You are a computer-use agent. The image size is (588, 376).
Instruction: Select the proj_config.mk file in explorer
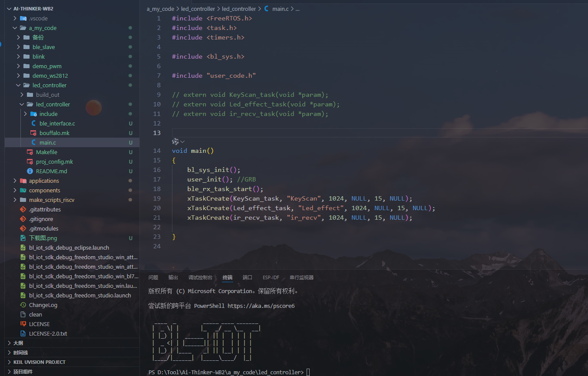pos(54,162)
